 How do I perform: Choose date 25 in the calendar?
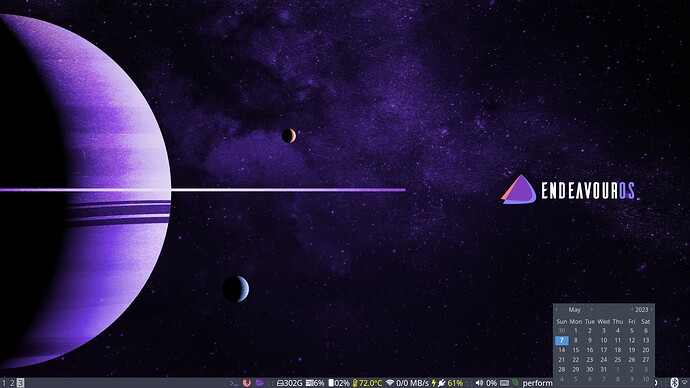click(x=618, y=359)
